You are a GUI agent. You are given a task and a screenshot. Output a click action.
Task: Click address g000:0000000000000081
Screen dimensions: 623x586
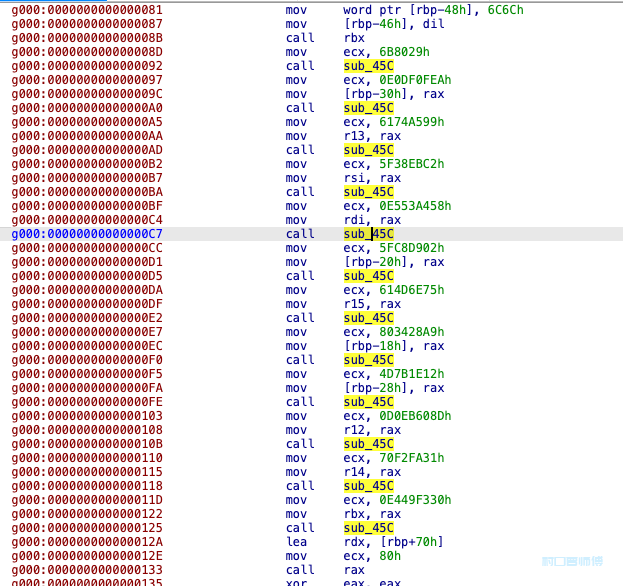click(x=87, y=10)
